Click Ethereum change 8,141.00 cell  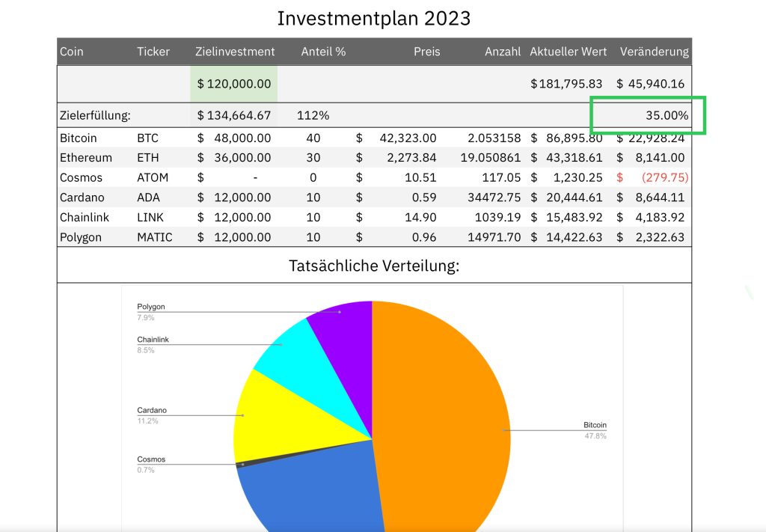pos(650,157)
